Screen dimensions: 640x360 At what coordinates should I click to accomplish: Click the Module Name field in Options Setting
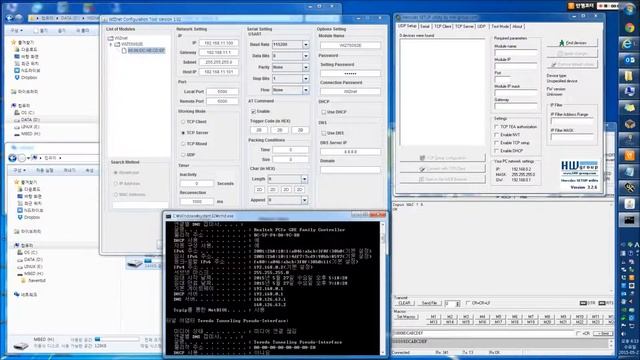350,45
